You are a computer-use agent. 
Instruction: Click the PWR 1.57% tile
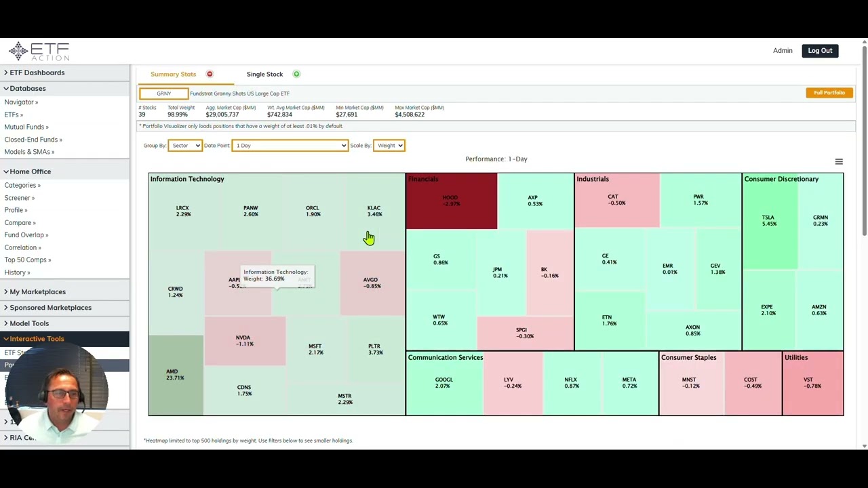click(x=700, y=199)
